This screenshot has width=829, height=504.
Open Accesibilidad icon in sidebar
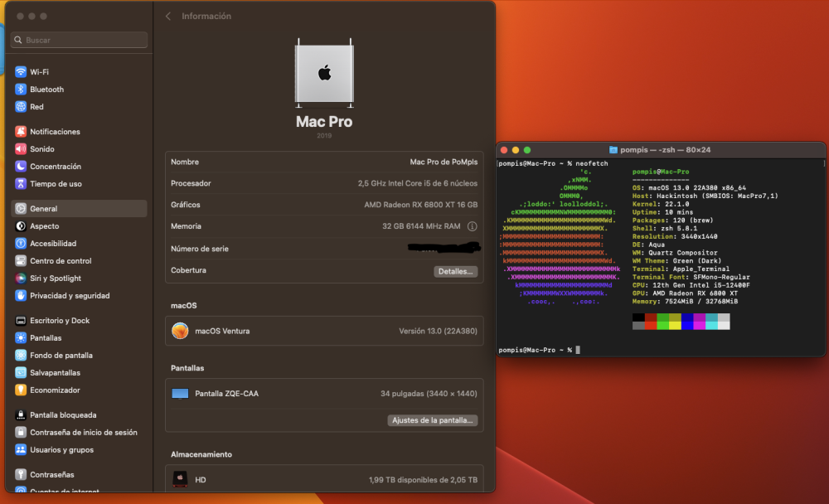tap(21, 244)
